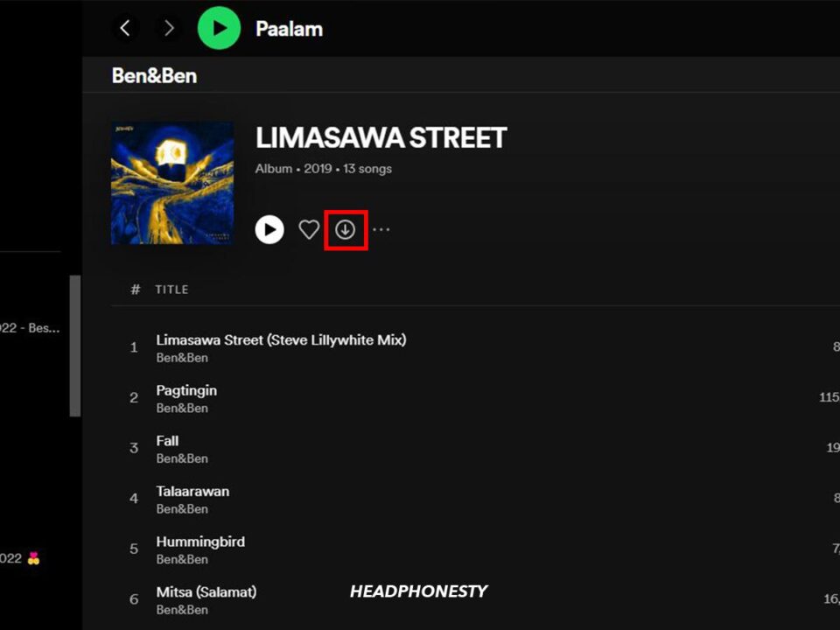Click the sidebar vertical scrollbar

(x=75, y=346)
